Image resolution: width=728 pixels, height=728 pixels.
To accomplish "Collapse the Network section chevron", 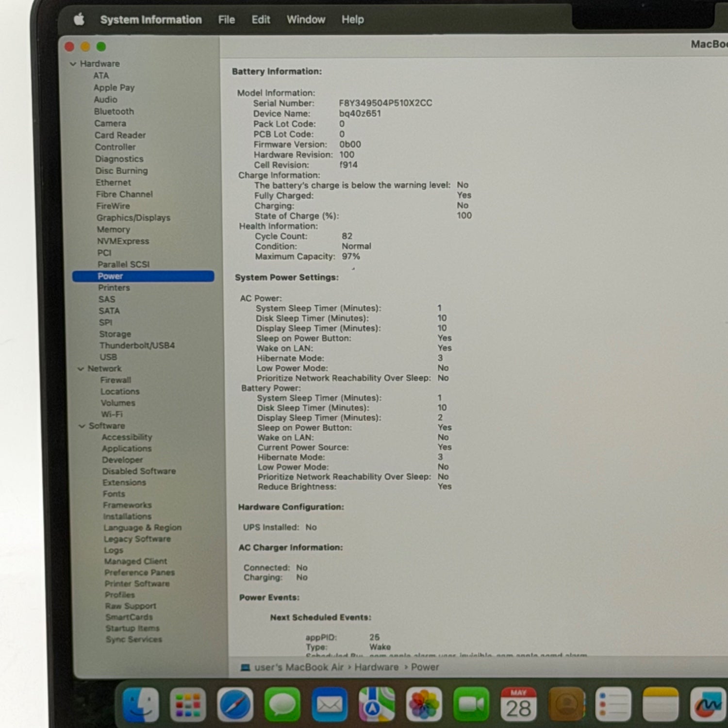I will click(81, 369).
